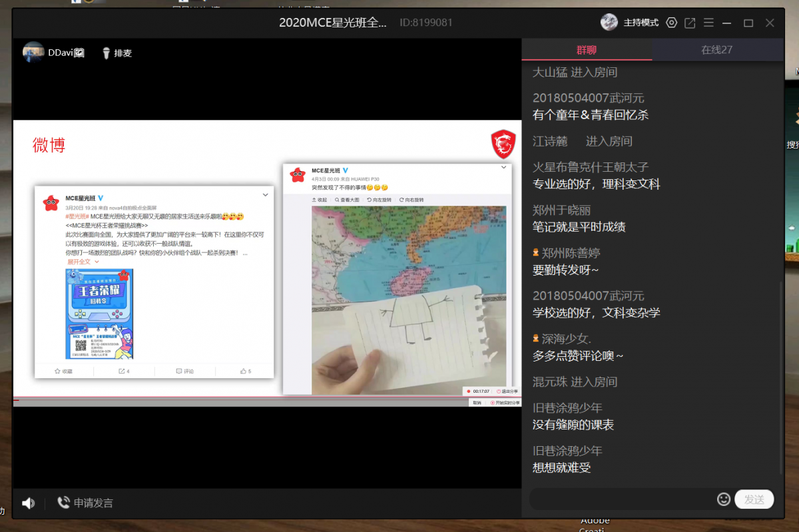Click 向左旋转 rotate-left control

[x=380, y=200]
